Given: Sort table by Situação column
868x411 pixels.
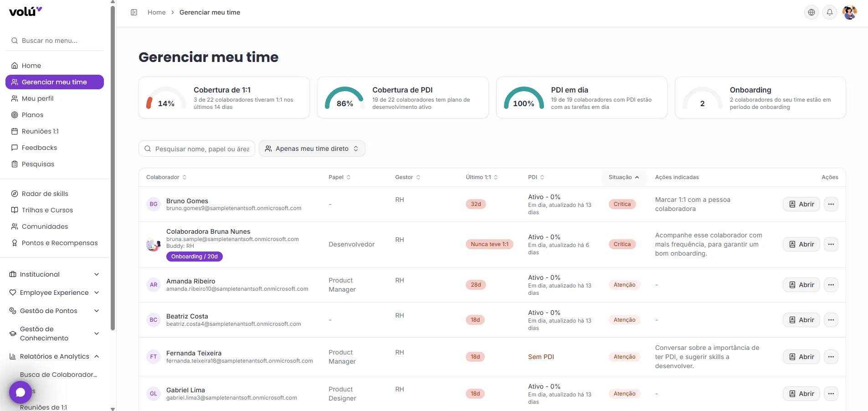Looking at the screenshot, I should (624, 177).
